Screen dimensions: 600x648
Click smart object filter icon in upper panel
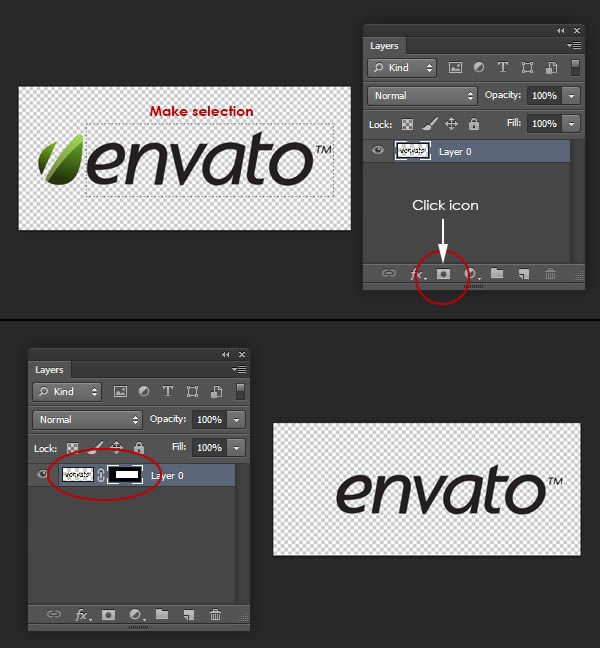[552, 67]
